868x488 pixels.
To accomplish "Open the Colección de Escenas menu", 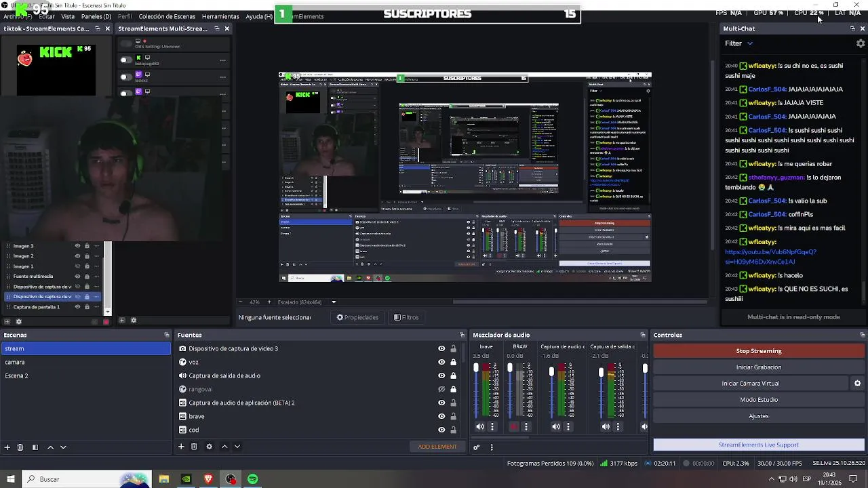I will (x=167, y=16).
